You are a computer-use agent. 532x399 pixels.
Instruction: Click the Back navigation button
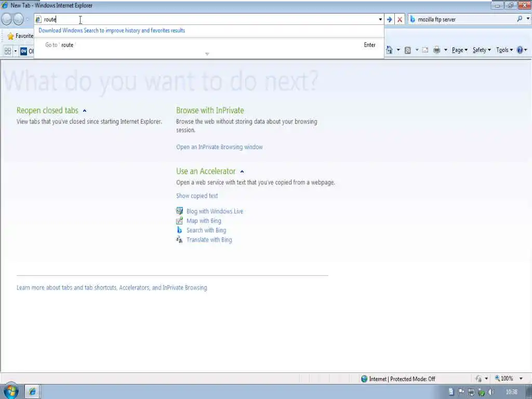pyautogui.click(x=7, y=19)
